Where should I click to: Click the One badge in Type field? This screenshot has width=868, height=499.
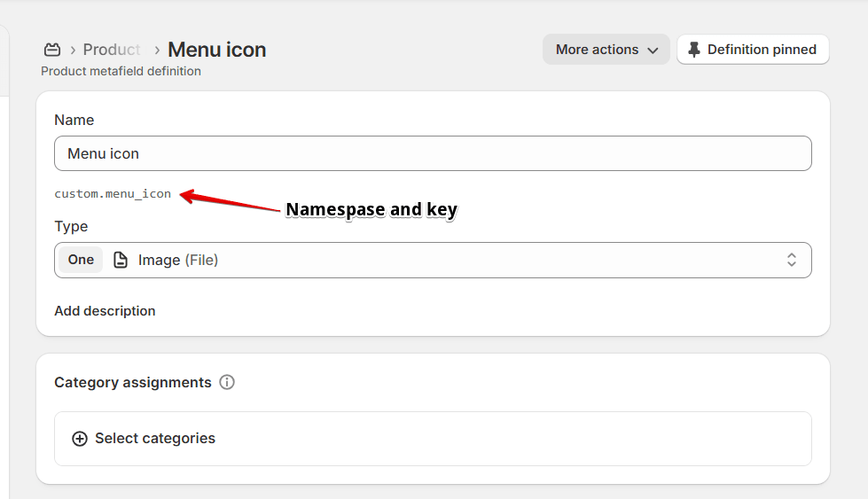81,260
